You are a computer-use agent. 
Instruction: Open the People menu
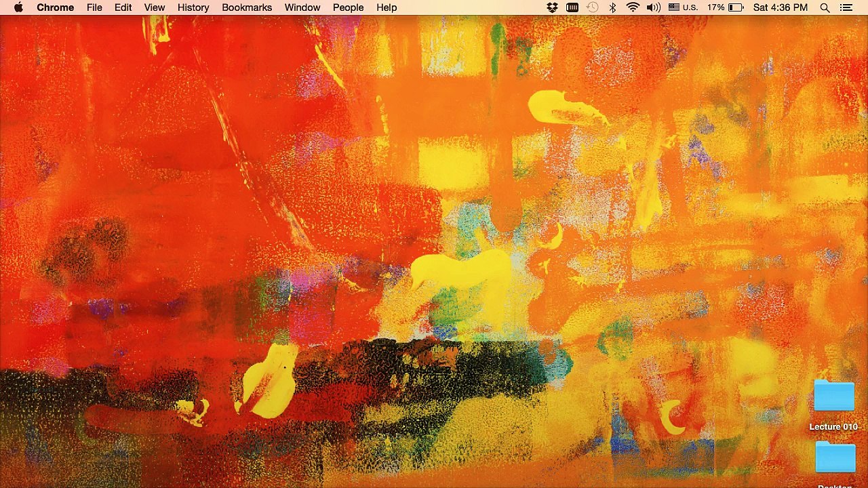[348, 7]
